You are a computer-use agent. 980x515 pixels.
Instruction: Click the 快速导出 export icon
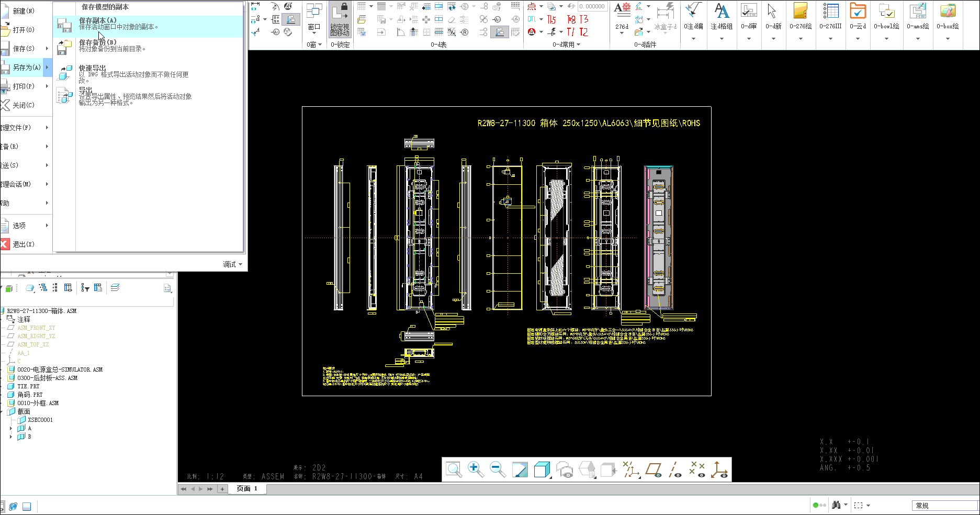click(x=65, y=73)
